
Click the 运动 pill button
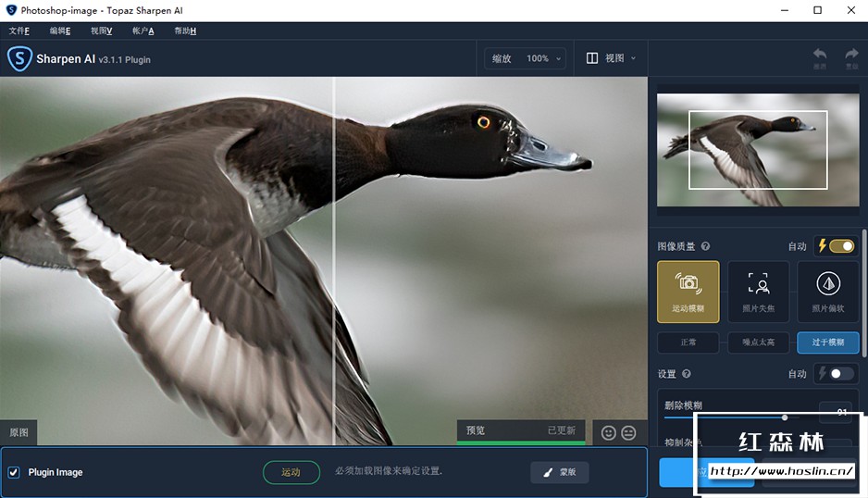coord(291,472)
